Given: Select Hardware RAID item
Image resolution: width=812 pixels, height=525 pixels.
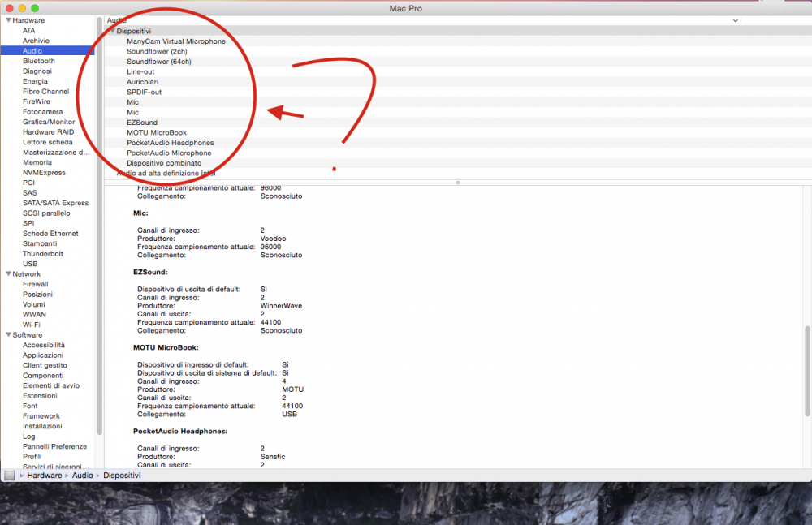Looking at the screenshot, I should tap(48, 132).
